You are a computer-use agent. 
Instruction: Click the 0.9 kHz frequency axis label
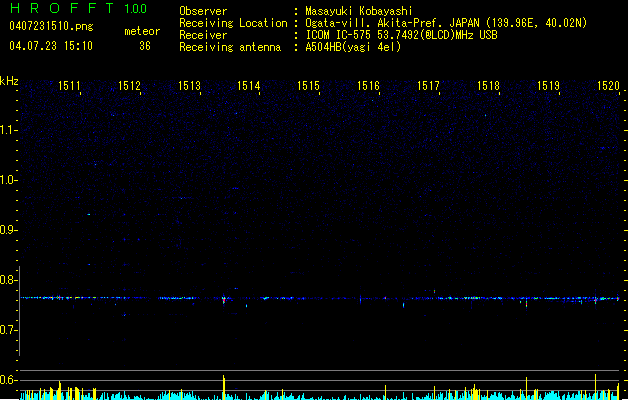[x=8, y=230]
